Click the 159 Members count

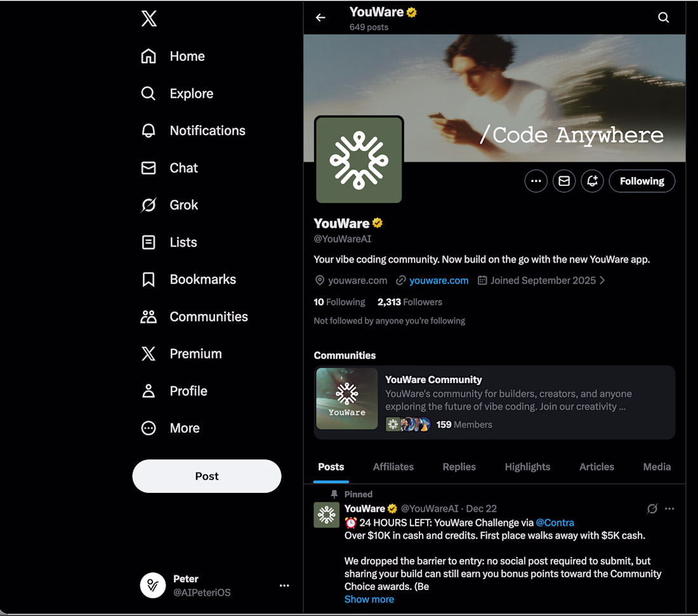click(464, 424)
